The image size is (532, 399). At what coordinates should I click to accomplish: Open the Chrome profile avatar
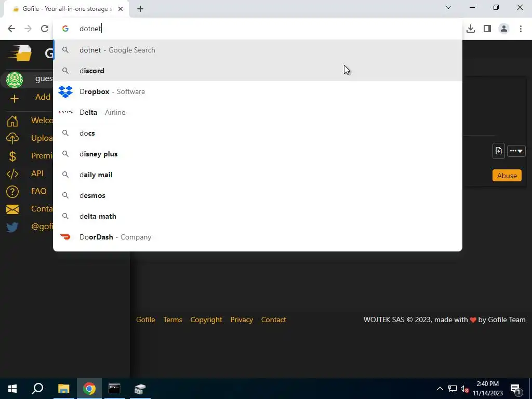504,29
